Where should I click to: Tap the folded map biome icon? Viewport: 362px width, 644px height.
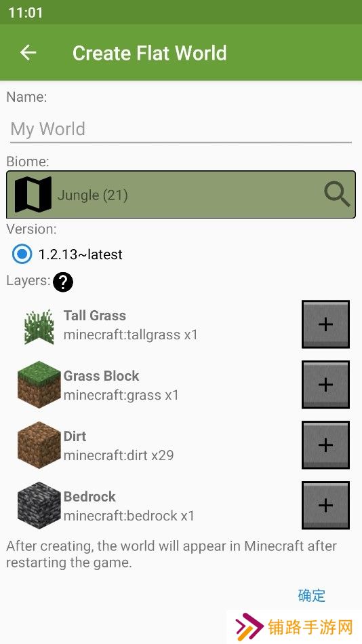pyautogui.click(x=33, y=195)
